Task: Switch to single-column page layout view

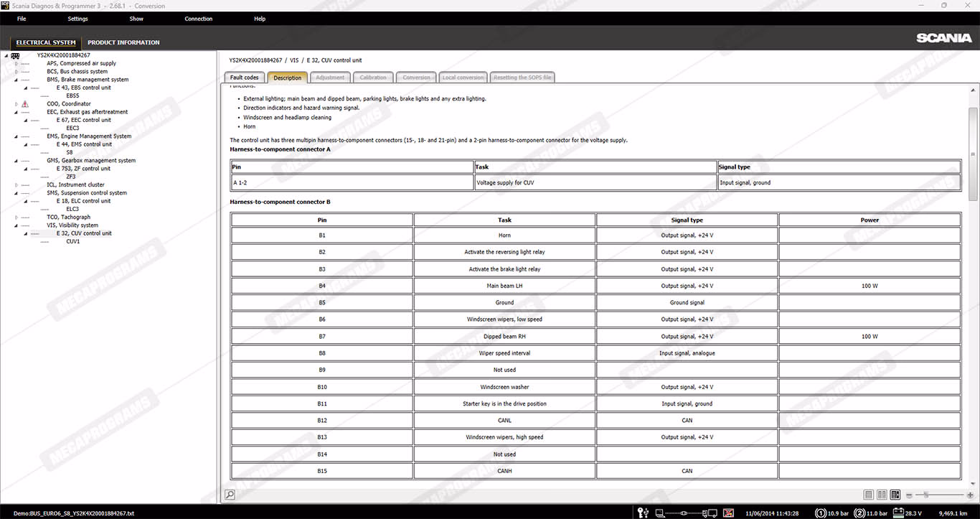Action: click(x=869, y=495)
